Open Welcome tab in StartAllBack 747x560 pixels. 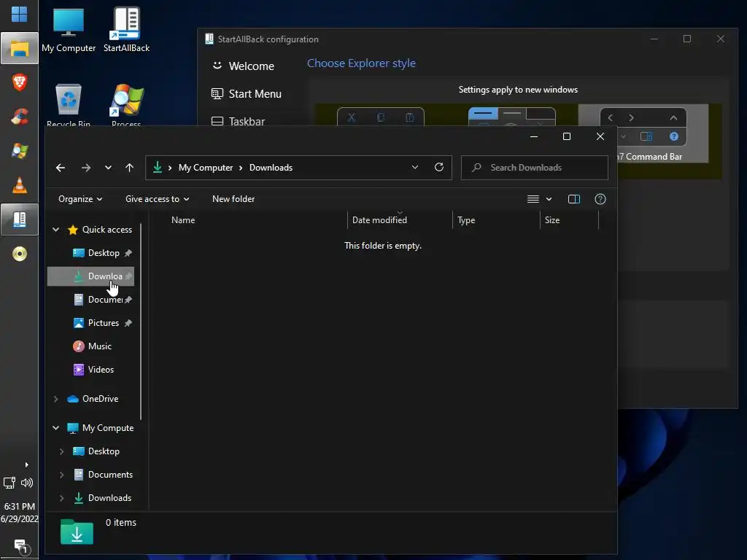click(x=243, y=66)
